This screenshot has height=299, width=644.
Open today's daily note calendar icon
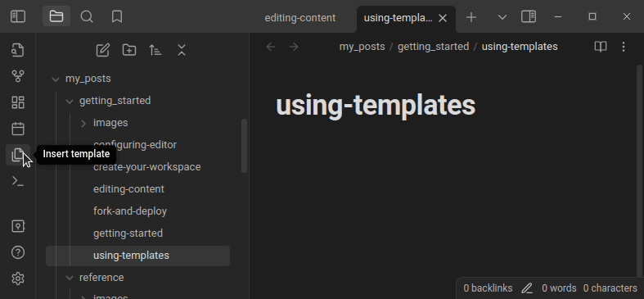point(18,129)
